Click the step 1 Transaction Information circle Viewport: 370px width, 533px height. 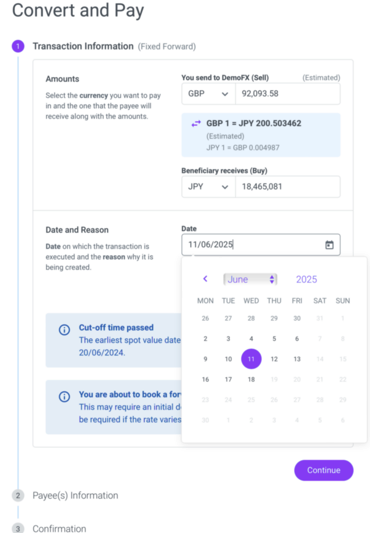pyautogui.click(x=18, y=46)
